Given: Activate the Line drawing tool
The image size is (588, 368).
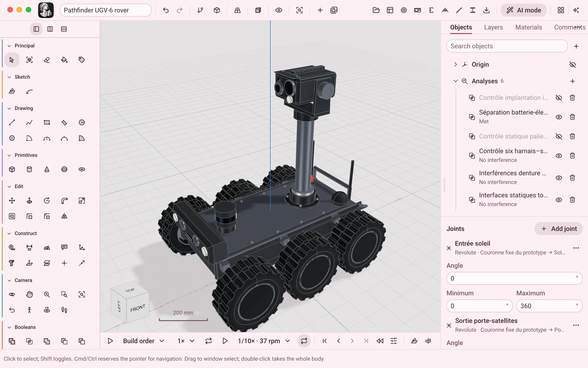Looking at the screenshot, I should coord(12,122).
